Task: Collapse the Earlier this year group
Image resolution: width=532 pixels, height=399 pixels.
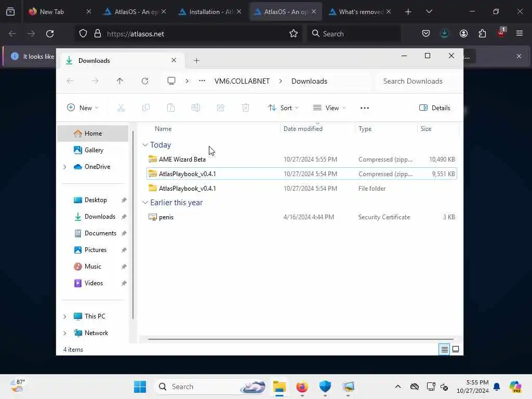Action: (145, 203)
